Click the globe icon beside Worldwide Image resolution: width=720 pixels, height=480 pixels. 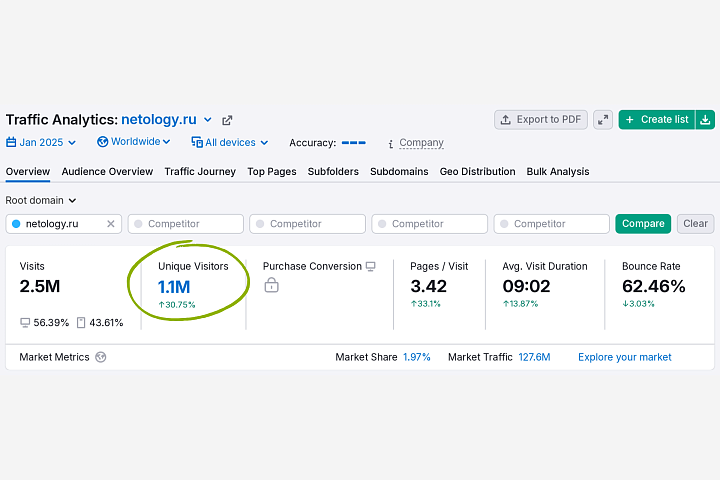(x=102, y=141)
